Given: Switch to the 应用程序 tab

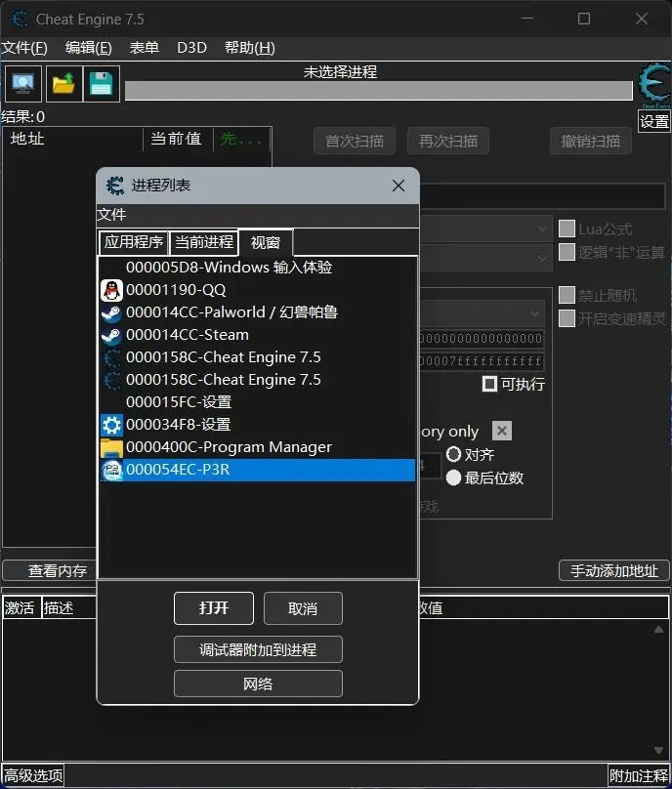Looking at the screenshot, I should click(x=134, y=242).
